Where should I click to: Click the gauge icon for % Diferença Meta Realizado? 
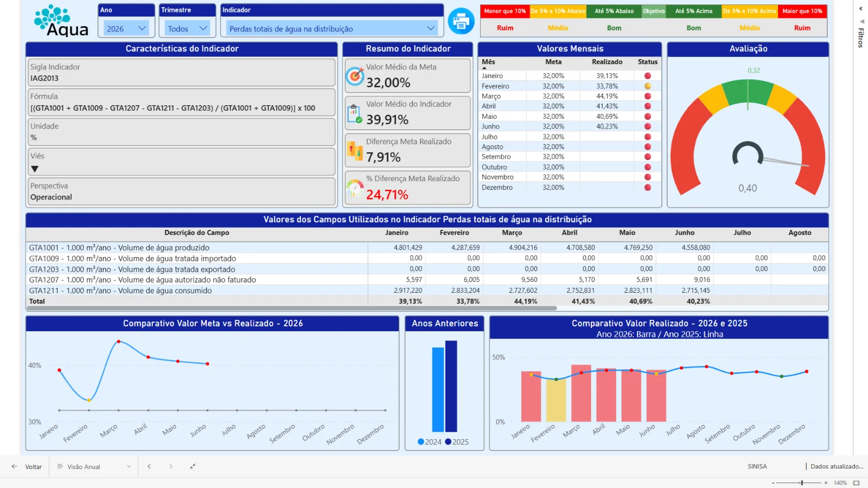click(355, 188)
